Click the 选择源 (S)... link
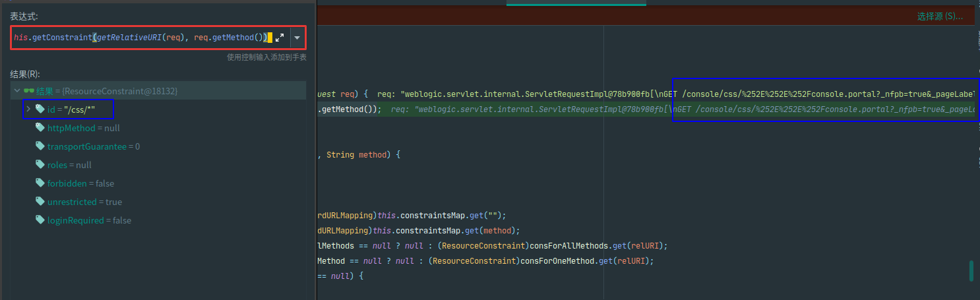This screenshot has width=980, height=300. 939,16
